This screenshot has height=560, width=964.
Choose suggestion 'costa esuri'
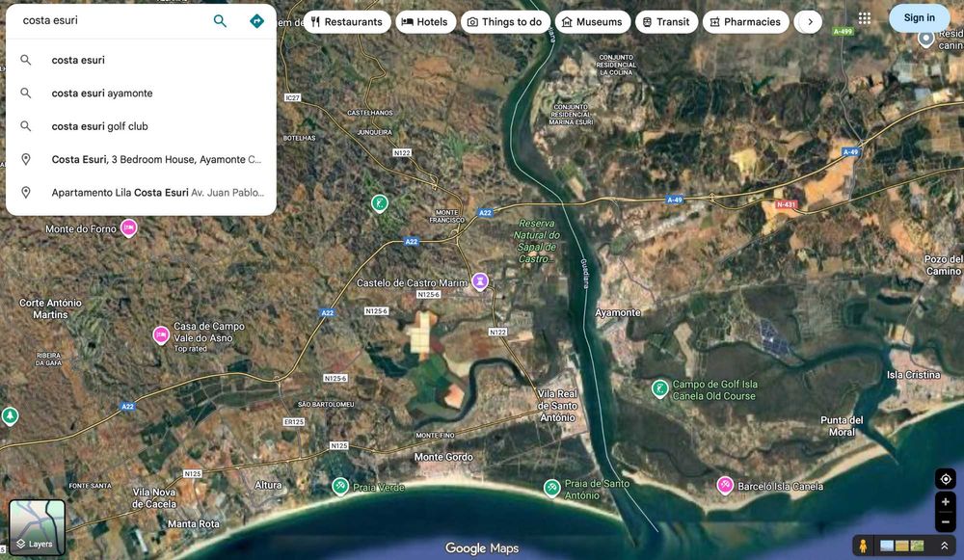click(141, 61)
